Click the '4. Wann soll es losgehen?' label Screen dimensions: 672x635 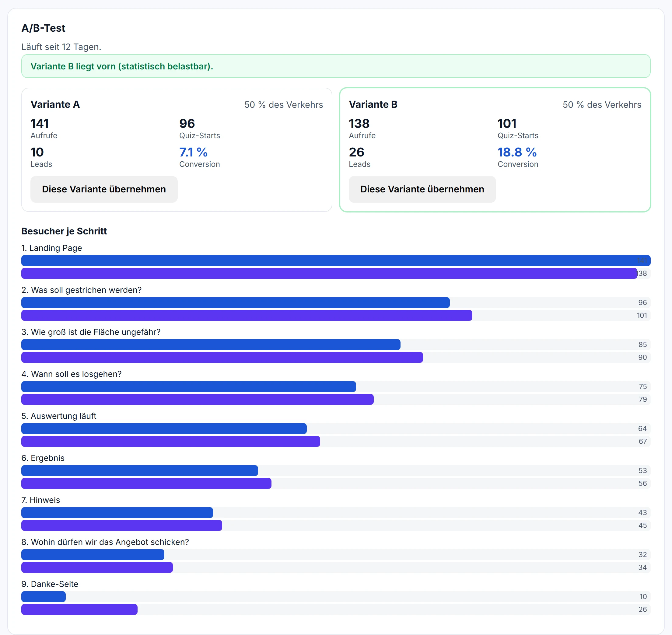click(x=72, y=374)
